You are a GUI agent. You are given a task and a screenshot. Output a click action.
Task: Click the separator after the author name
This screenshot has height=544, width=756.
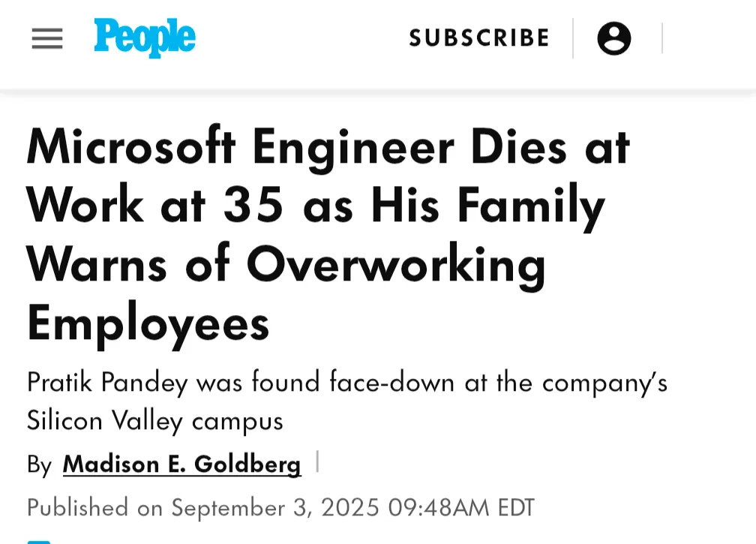[x=317, y=461]
